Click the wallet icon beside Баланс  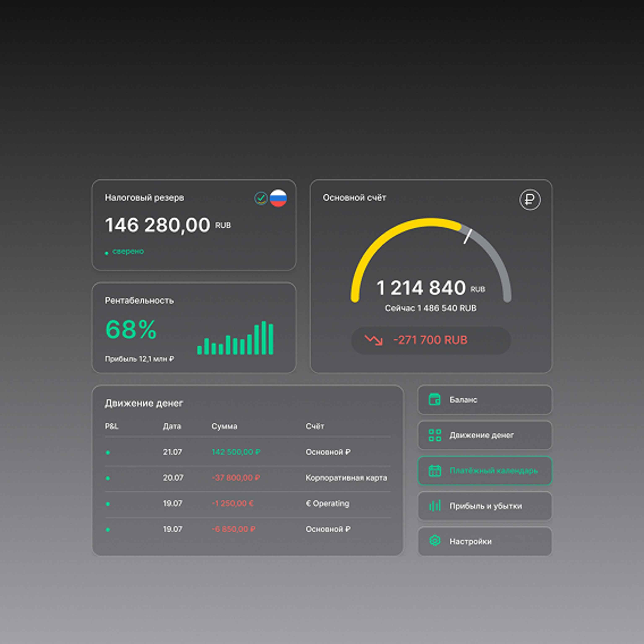tap(434, 399)
